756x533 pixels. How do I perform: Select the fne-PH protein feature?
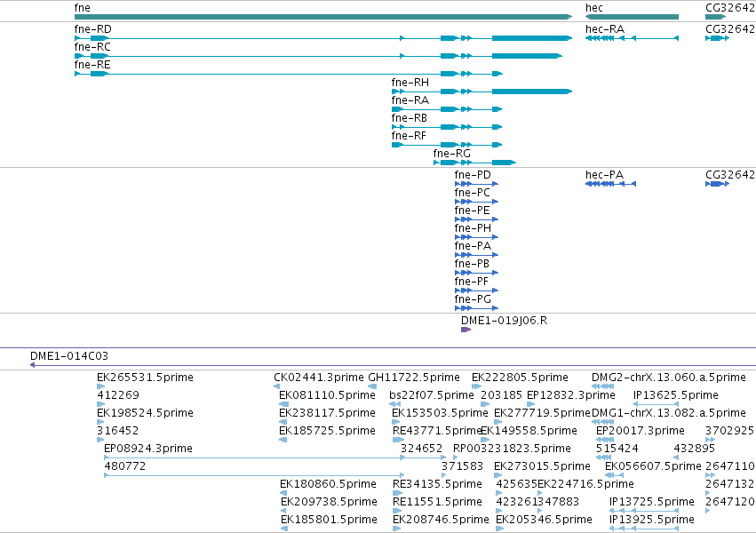[476, 237]
